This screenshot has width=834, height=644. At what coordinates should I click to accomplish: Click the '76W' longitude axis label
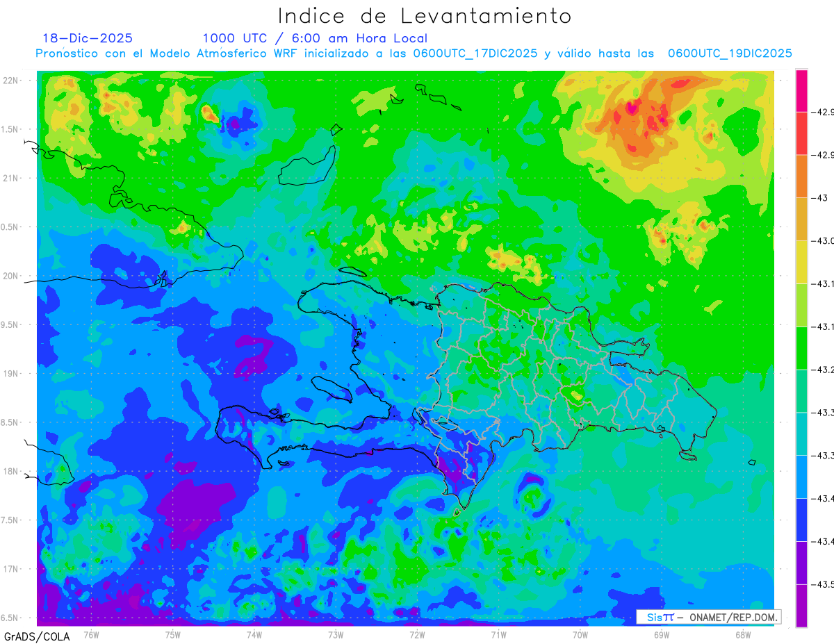click(91, 634)
